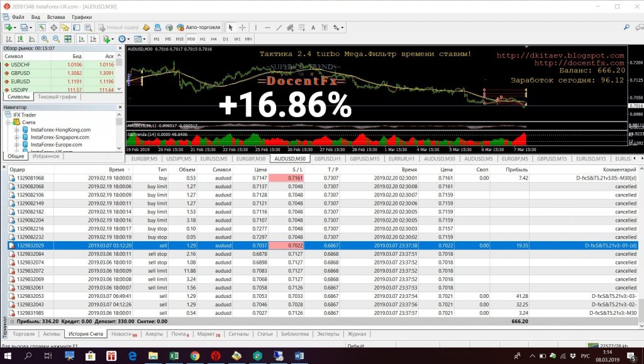Expand InstaForex-HongKong.com tree node

tap(17, 130)
